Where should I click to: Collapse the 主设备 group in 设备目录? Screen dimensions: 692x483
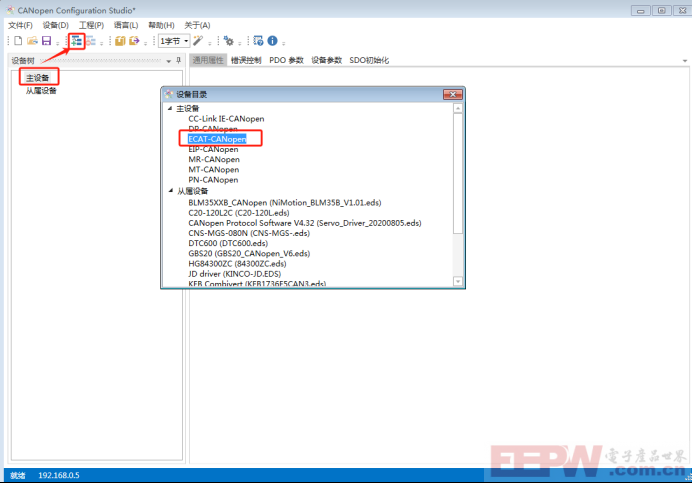170,108
